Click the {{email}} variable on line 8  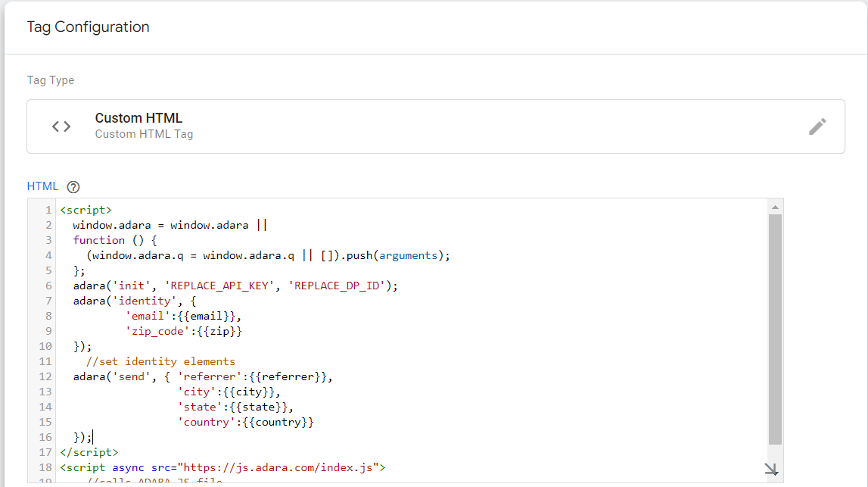click(x=207, y=317)
